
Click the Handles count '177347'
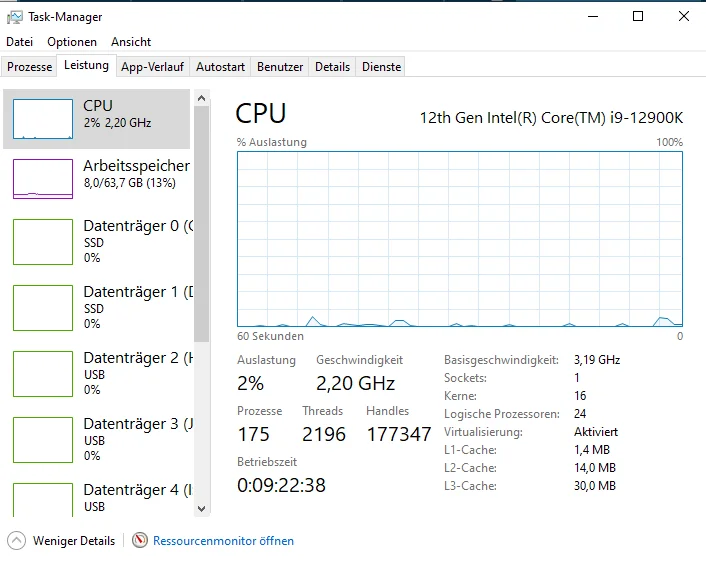(399, 434)
